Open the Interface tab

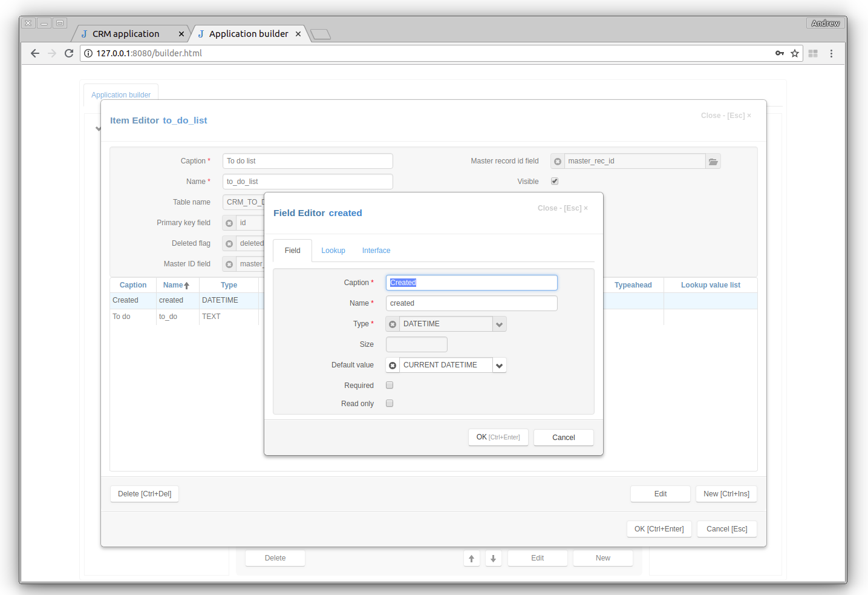tap(376, 251)
